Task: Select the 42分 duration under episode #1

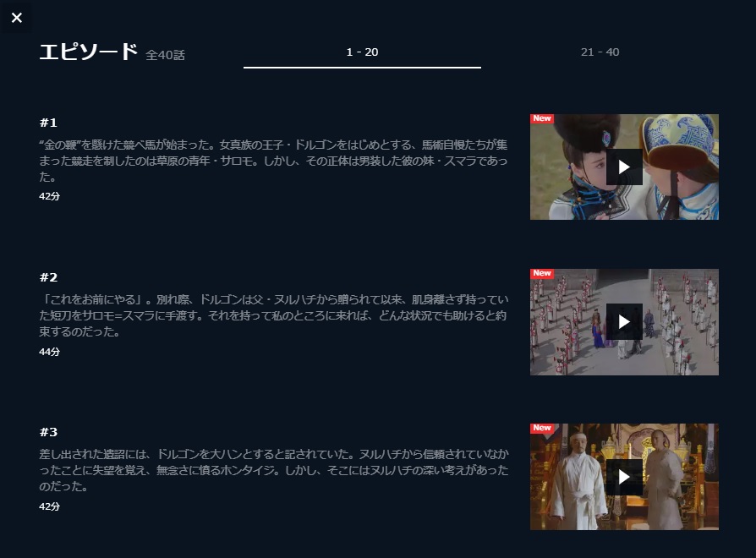Action: click(50, 196)
